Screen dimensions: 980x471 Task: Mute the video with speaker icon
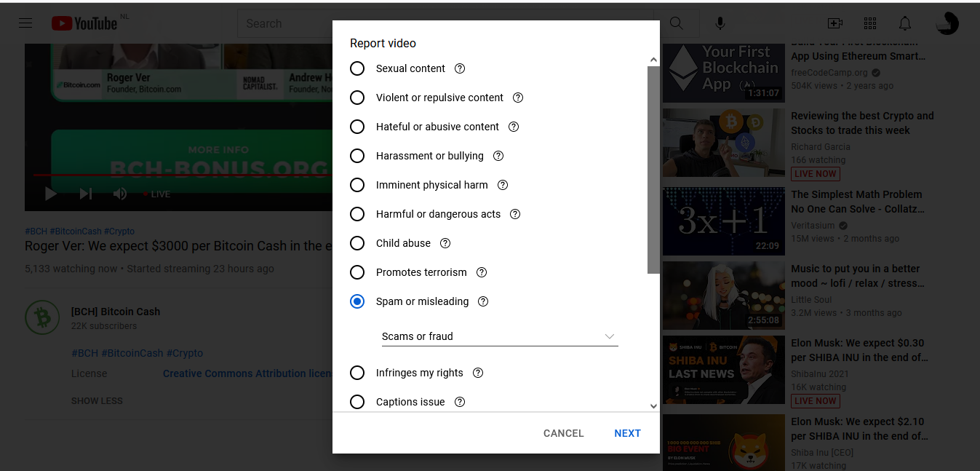pos(120,194)
